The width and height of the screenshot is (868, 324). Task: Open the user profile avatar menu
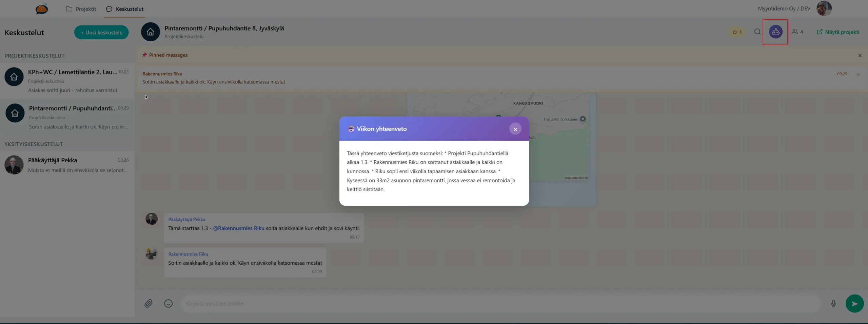coord(824,8)
